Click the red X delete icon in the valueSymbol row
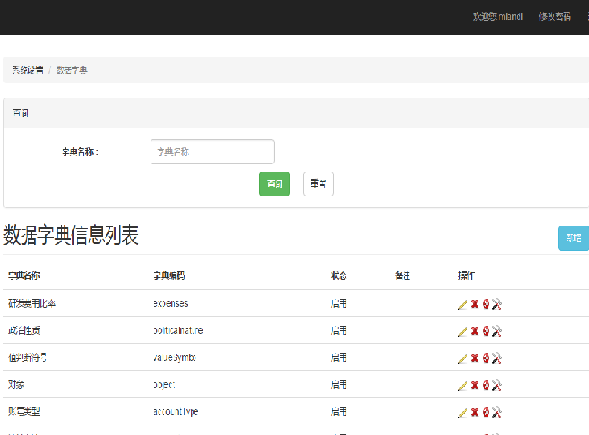The image size is (589, 435). [x=474, y=358]
